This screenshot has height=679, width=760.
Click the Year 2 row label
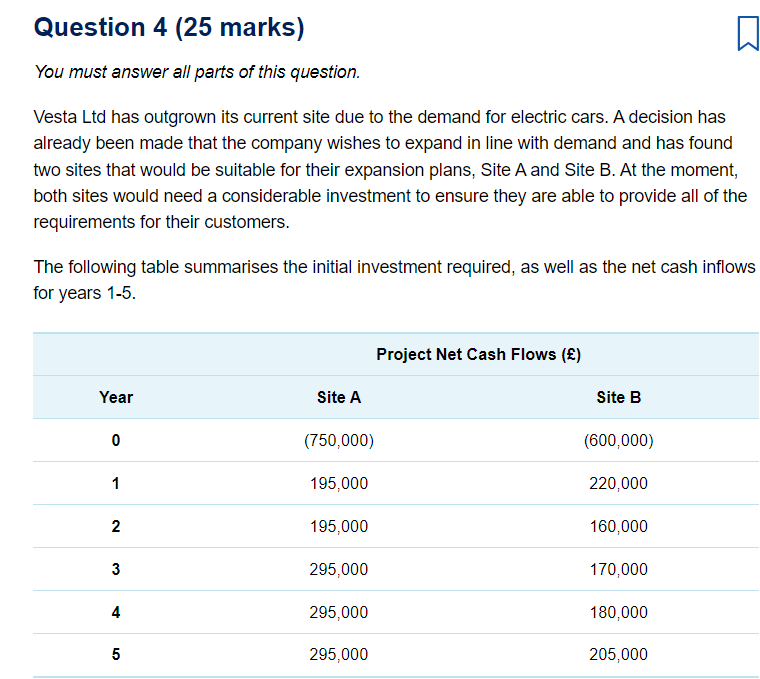pos(116,526)
